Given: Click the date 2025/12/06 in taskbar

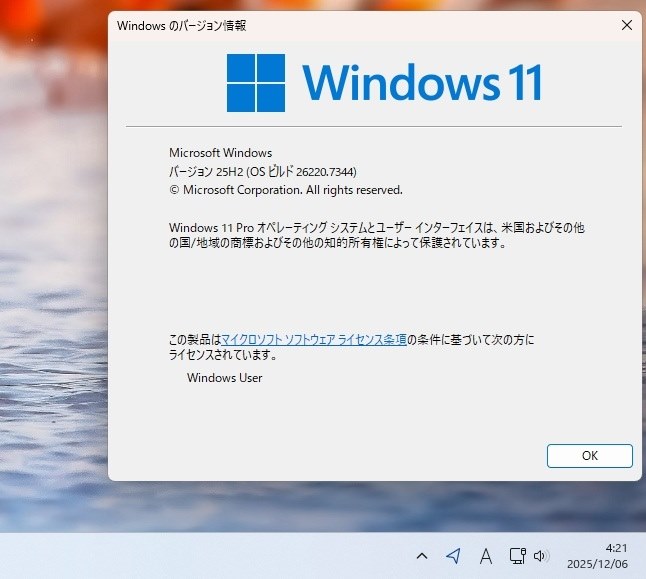Looking at the screenshot, I should click(x=597, y=564).
